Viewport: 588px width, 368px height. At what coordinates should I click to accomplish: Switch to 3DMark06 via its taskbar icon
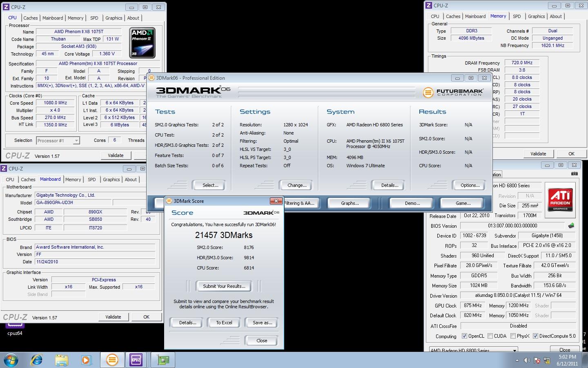(x=111, y=360)
